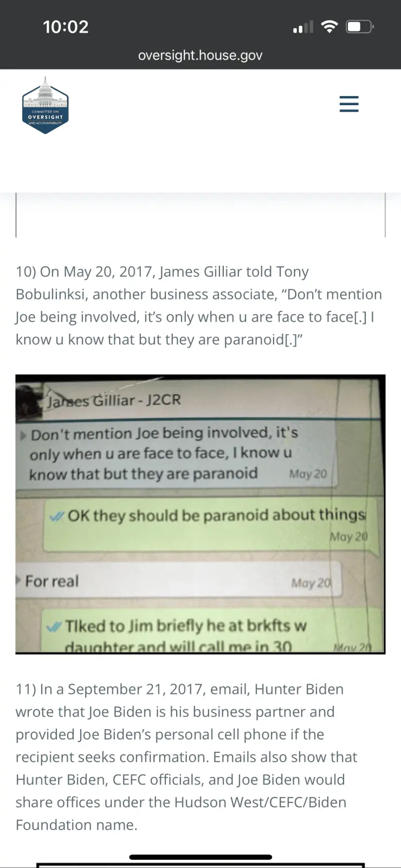Image resolution: width=401 pixels, height=868 pixels.
Task: Tap the home indicator bar at bottom
Action: (200, 857)
